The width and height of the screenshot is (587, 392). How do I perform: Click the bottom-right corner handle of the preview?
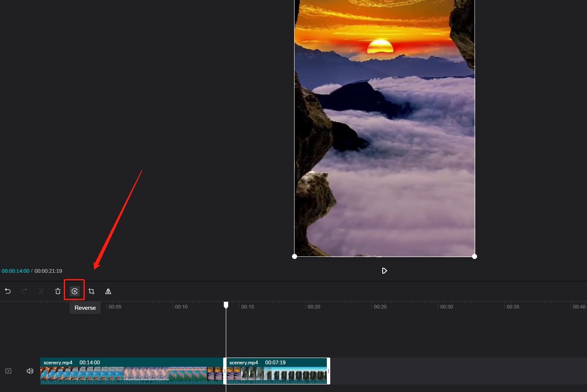(475, 256)
